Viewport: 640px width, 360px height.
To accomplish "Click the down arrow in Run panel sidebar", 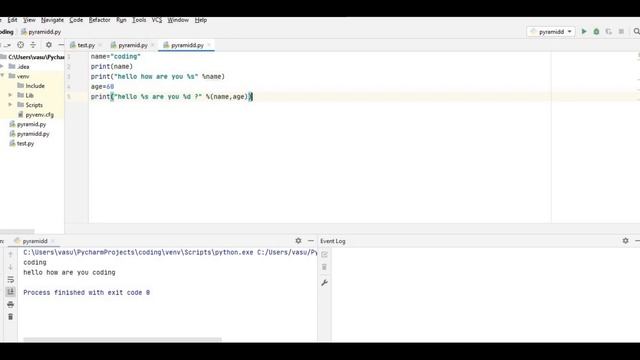I will click(x=11, y=267).
